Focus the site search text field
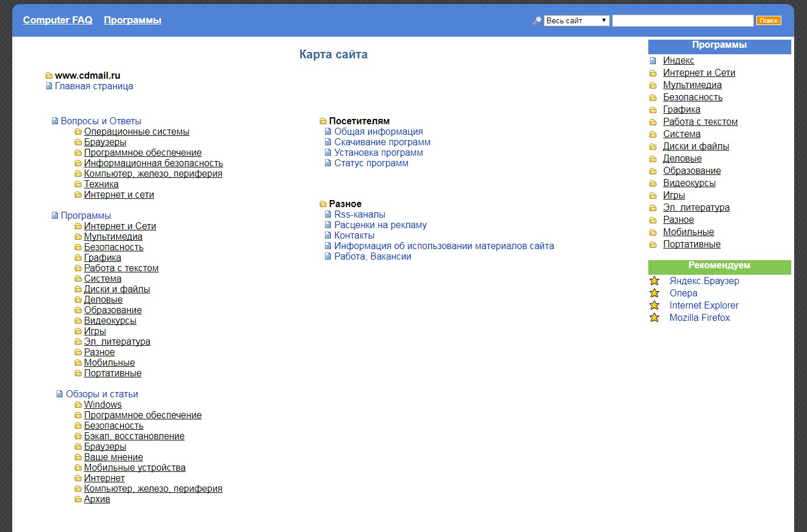The image size is (807, 532). tap(683, 20)
